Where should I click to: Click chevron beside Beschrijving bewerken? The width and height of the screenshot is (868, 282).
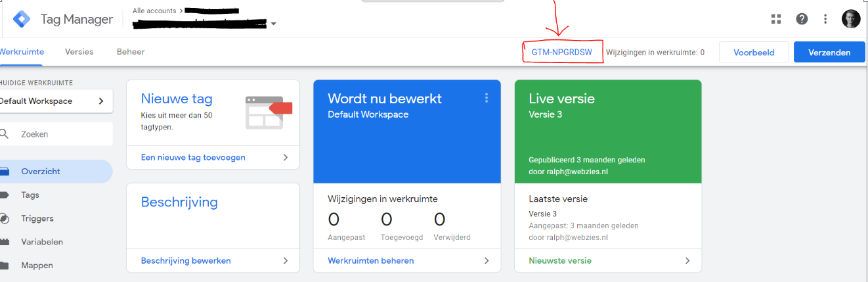[x=286, y=260]
